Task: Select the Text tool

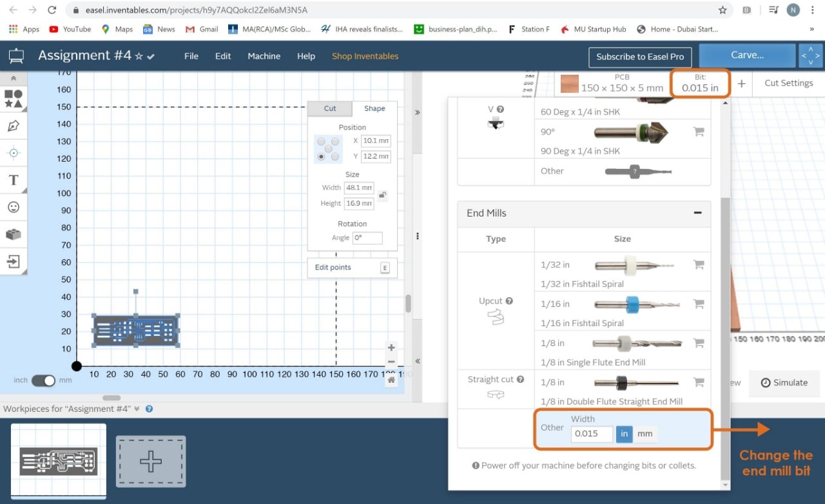Action: click(14, 180)
